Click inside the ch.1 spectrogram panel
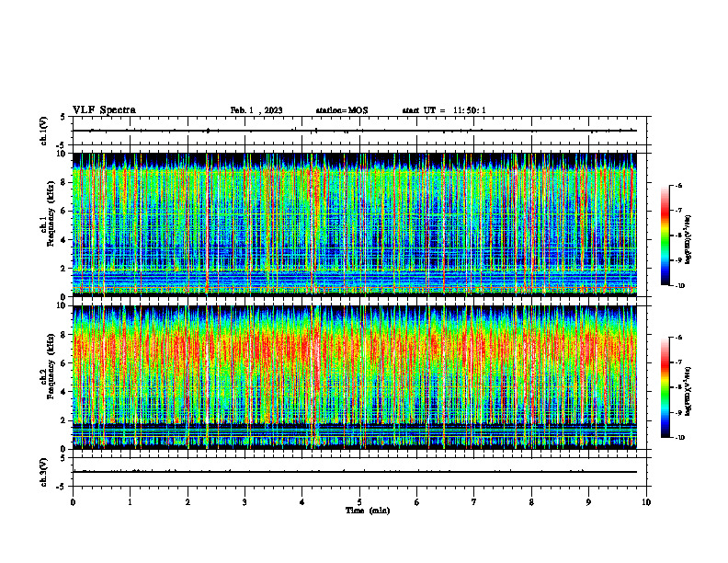 click(355, 224)
